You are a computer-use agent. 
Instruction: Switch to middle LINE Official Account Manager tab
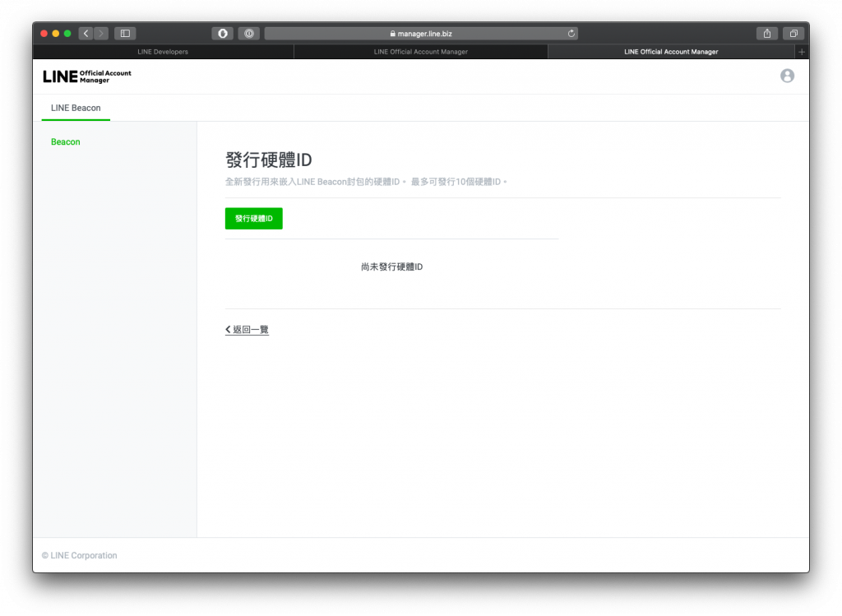click(x=420, y=52)
